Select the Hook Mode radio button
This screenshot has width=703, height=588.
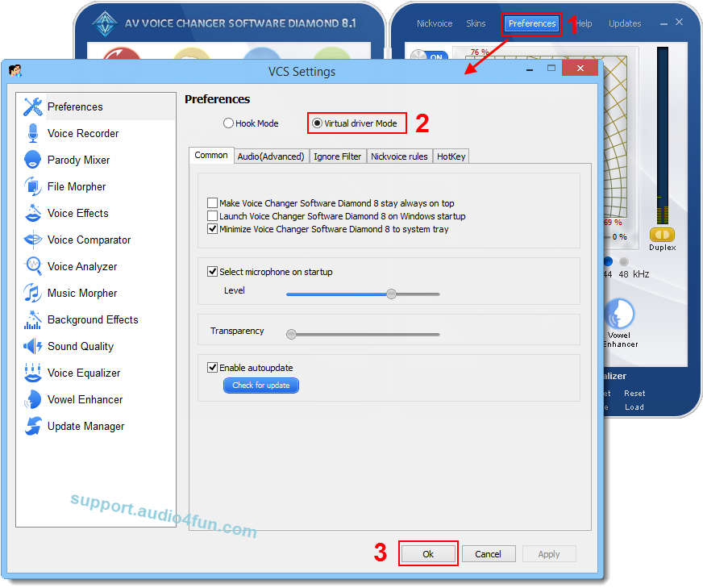pos(228,123)
